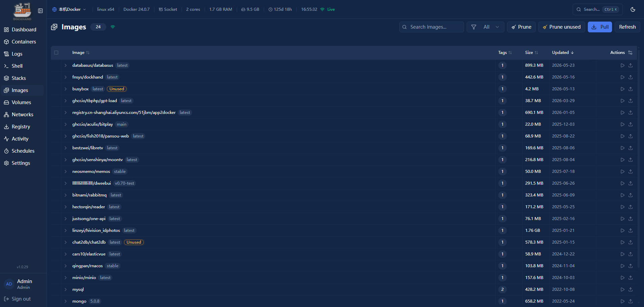
Task: Open the 本机Docker environment dropdown
Action: pyautogui.click(x=69, y=9)
